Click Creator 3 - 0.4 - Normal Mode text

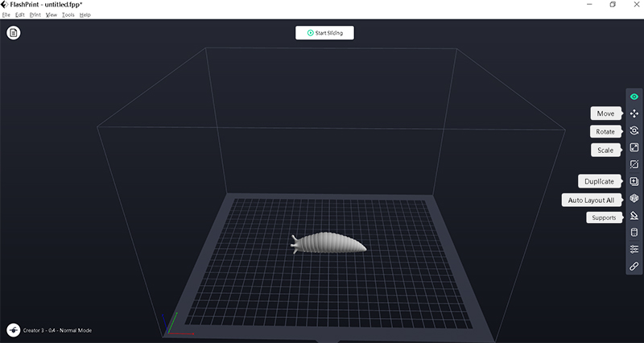click(x=57, y=330)
